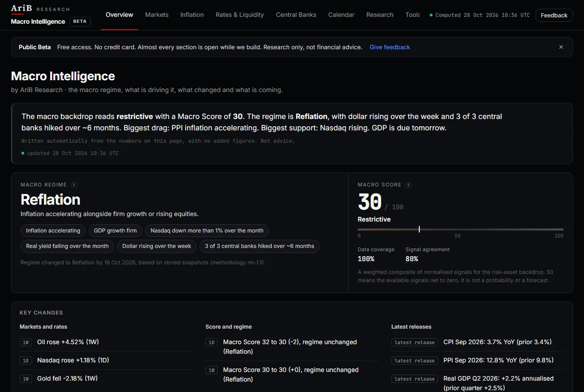
Task: Click updated 28 Oct 2026 timestamp
Action: tap(70, 153)
